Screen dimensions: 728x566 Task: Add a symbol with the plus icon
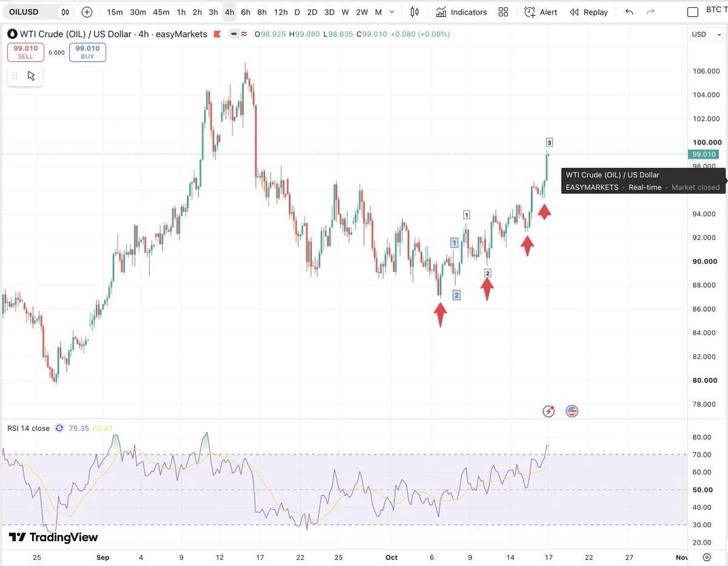pyautogui.click(x=87, y=12)
